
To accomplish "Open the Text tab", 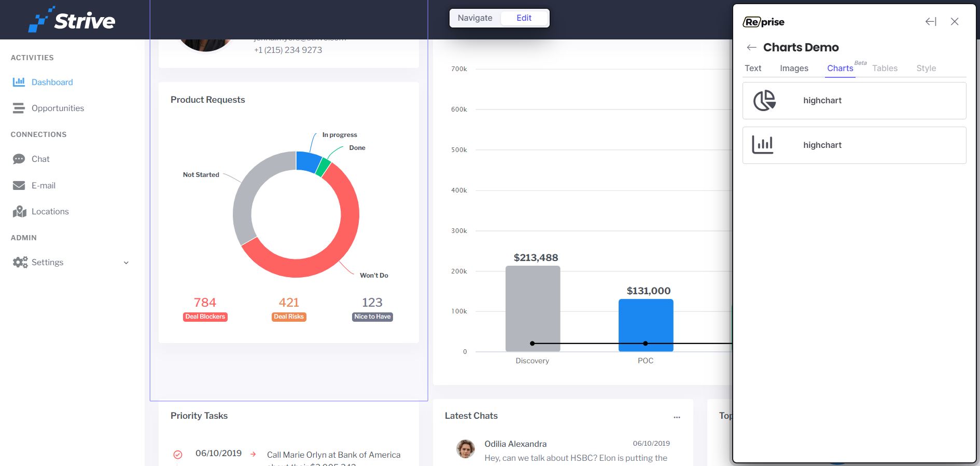I will pos(753,68).
